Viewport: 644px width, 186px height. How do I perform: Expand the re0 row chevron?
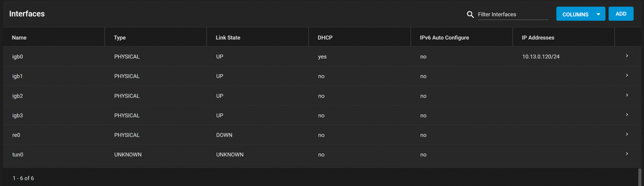627,134
